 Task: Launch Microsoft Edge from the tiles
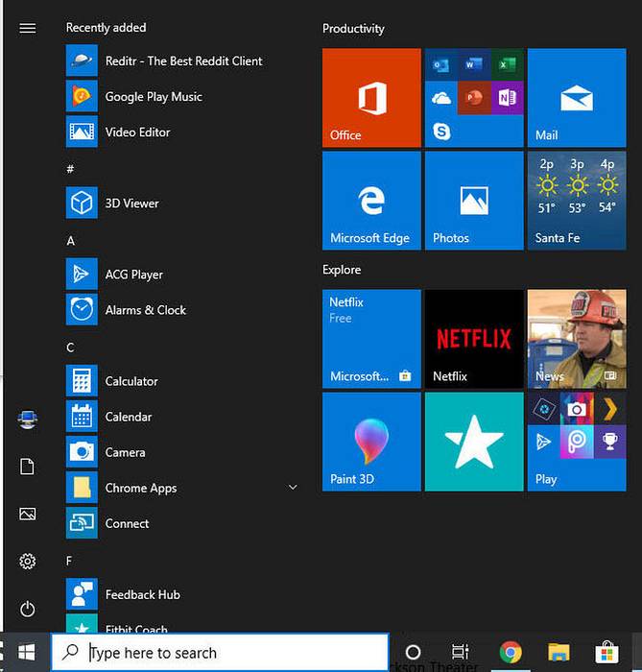[x=371, y=200]
